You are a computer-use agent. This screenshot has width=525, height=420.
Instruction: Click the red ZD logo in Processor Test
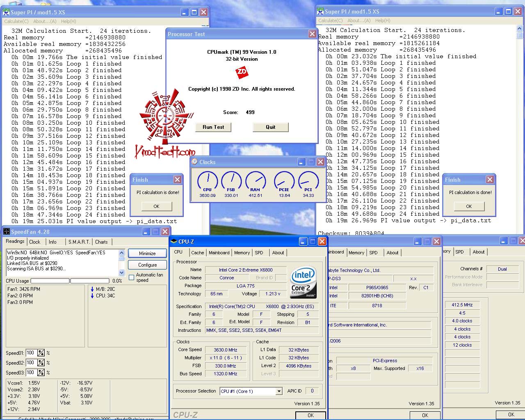(x=242, y=73)
